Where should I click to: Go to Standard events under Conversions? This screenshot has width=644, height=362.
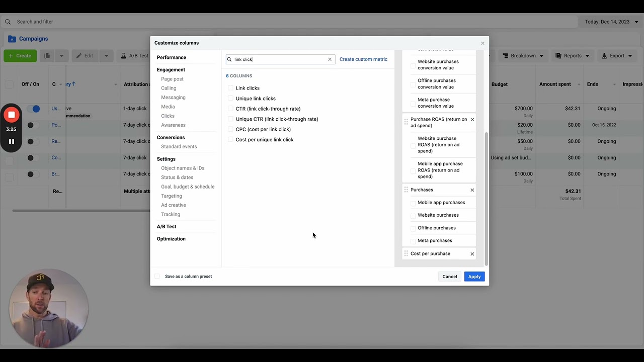point(179,147)
